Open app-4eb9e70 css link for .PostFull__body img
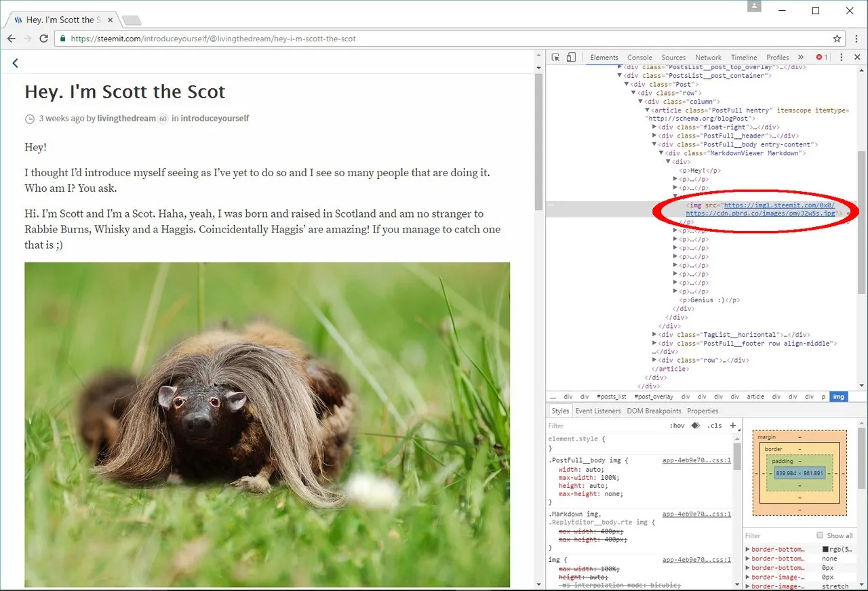The width and height of the screenshot is (868, 591). 696,460
